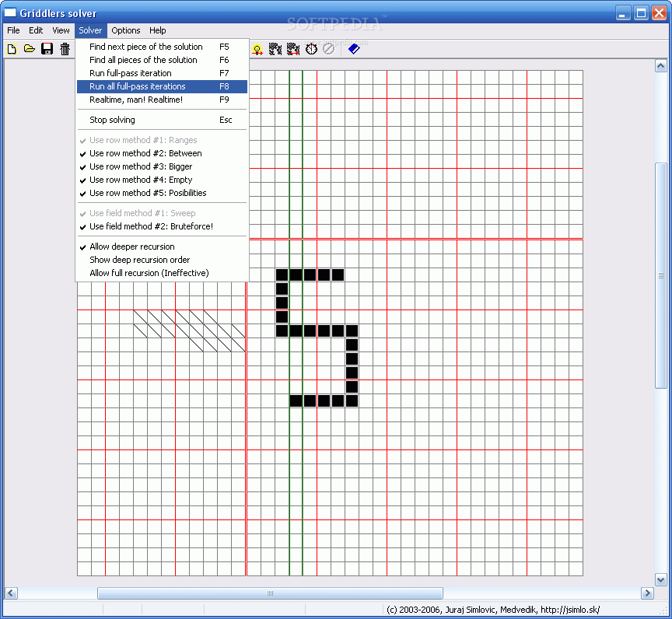The width and height of the screenshot is (672, 619).
Task: Enable Show deep recursion order
Action: coord(162,260)
